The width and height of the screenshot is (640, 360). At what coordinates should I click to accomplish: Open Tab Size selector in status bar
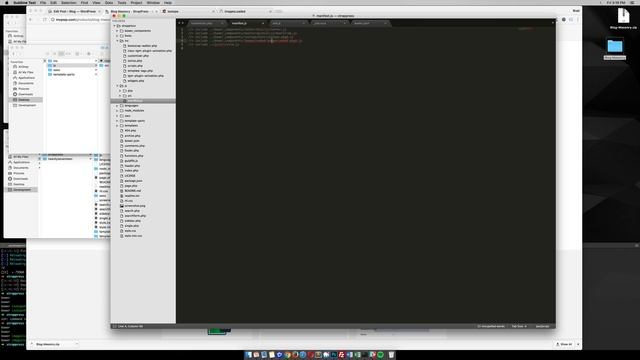pyautogui.click(x=519, y=326)
